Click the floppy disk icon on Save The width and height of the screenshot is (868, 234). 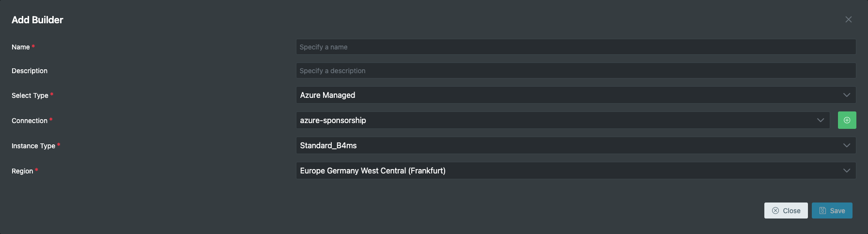pyautogui.click(x=822, y=211)
